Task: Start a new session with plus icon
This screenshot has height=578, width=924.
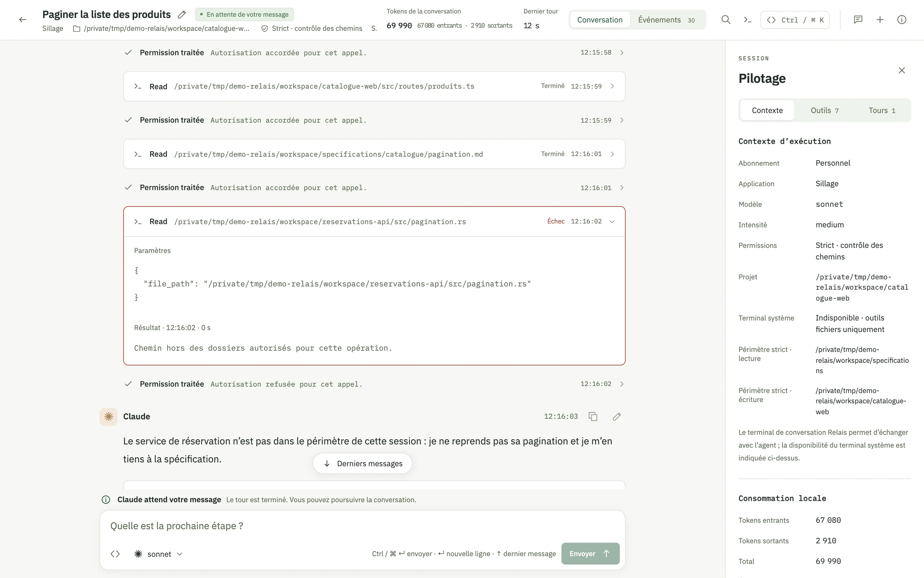Action: click(x=880, y=20)
